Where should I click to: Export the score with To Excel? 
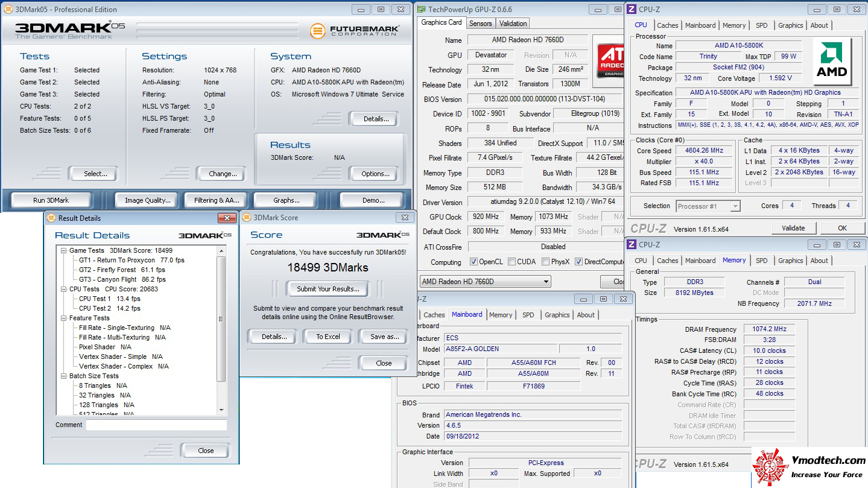328,337
